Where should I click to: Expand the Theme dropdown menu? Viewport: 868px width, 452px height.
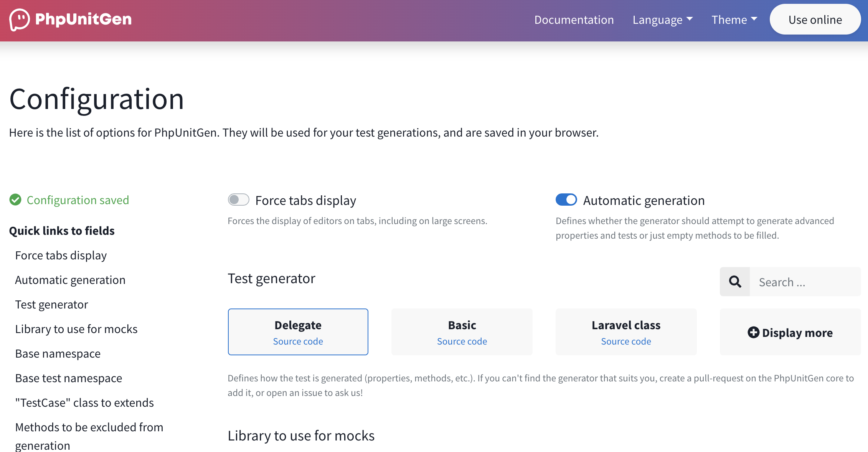pos(734,20)
